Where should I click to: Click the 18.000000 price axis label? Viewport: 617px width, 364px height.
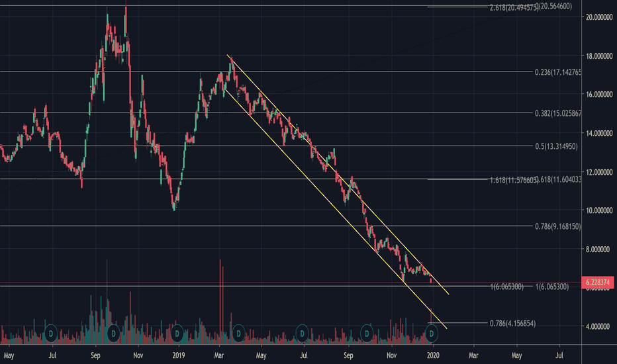tap(599, 56)
